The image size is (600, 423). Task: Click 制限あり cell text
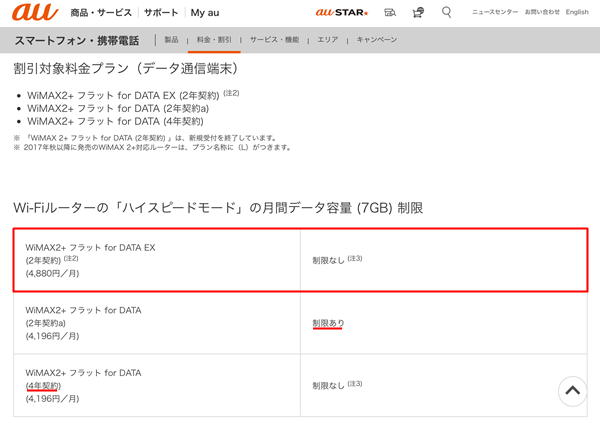pyautogui.click(x=328, y=323)
